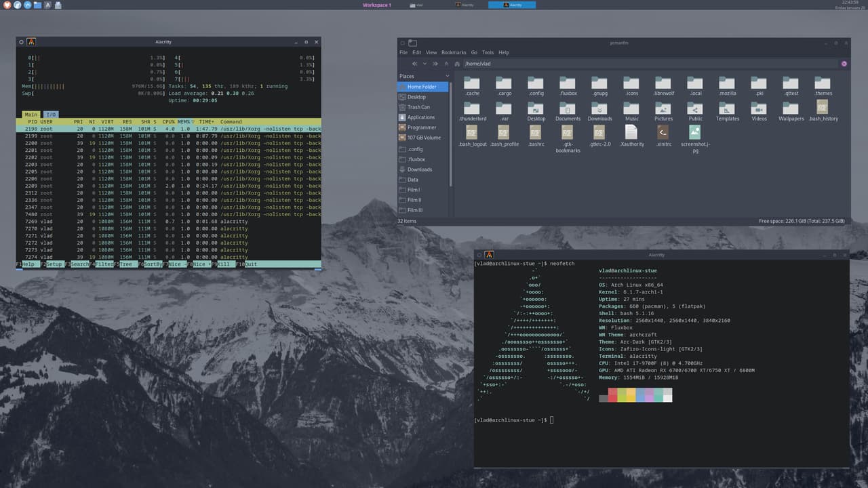Launch Firefox from the taskbar
868x488 pixels.
pos(7,4)
